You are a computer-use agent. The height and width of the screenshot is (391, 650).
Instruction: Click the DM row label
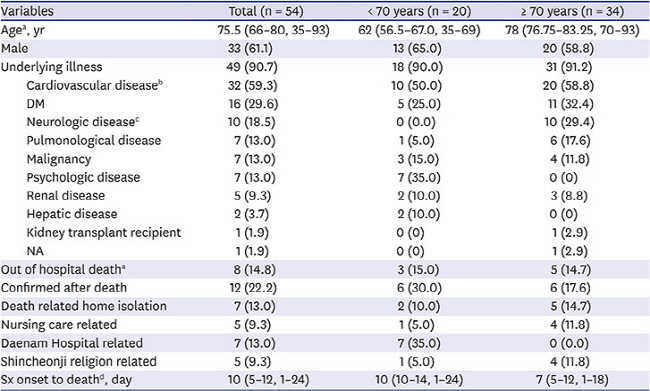[x=36, y=104]
